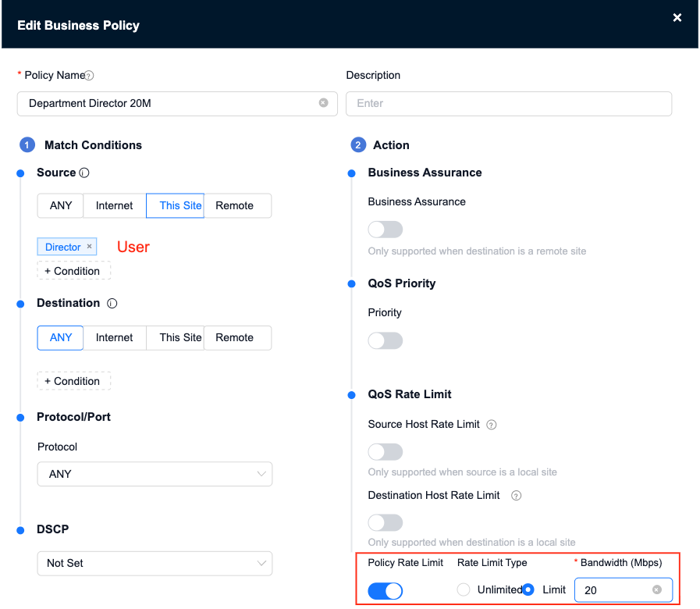This screenshot has width=700, height=609.
Task: Click the Match Conditions heading
Action: pyautogui.click(x=93, y=145)
